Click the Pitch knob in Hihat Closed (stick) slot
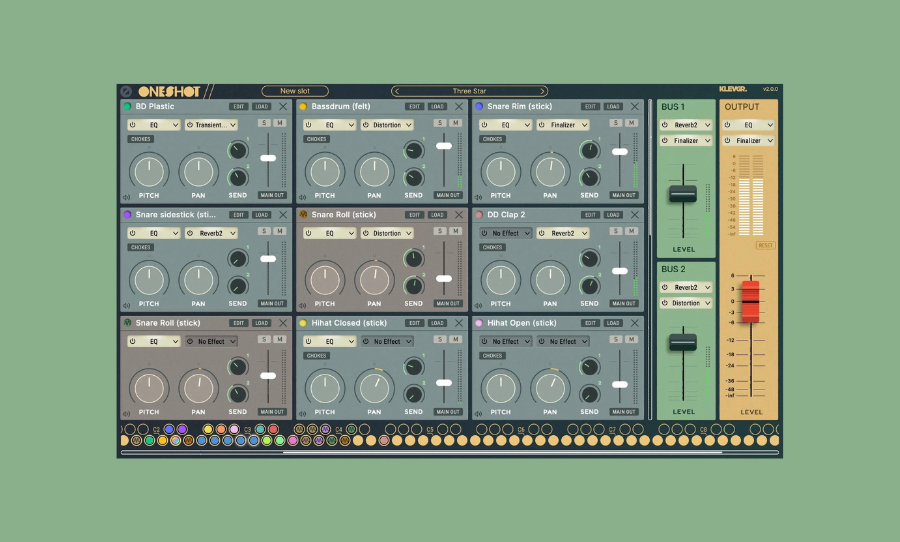Viewport: 900px width, 542px height. 325,387
